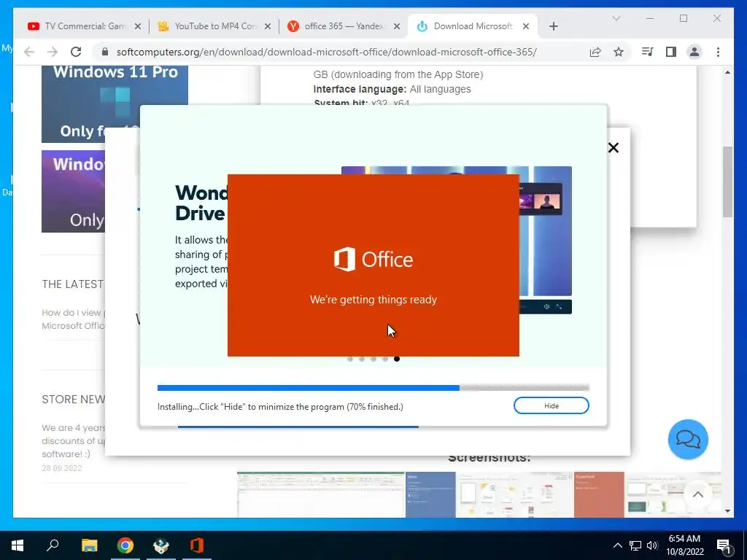This screenshot has height=560, width=747.
Task: Go back with the browser back arrow
Action: pyautogui.click(x=29, y=52)
